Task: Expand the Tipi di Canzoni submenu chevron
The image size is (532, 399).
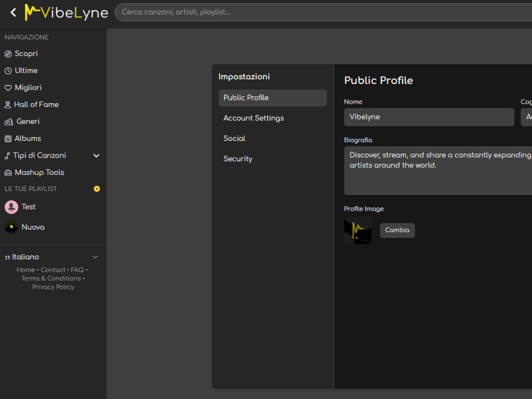Action: pos(96,156)
